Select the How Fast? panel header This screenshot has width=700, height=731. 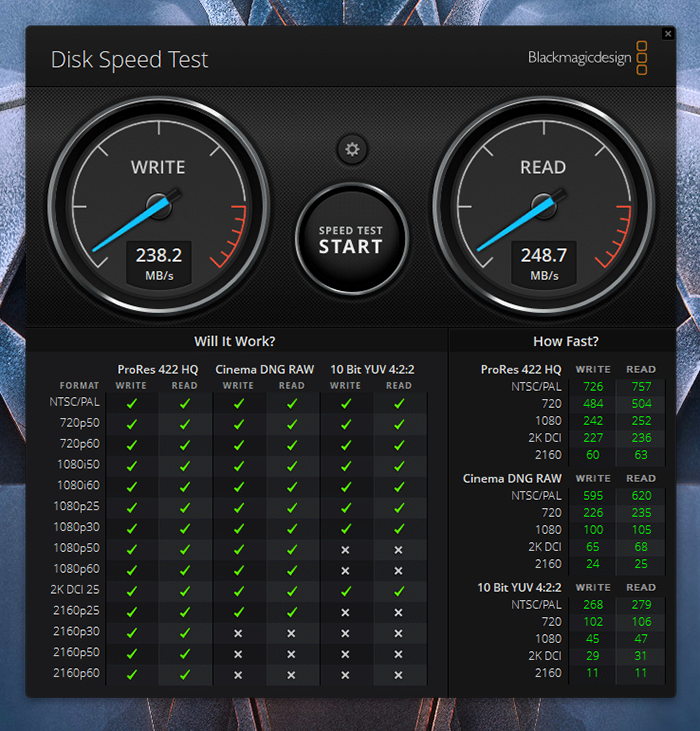566,341
